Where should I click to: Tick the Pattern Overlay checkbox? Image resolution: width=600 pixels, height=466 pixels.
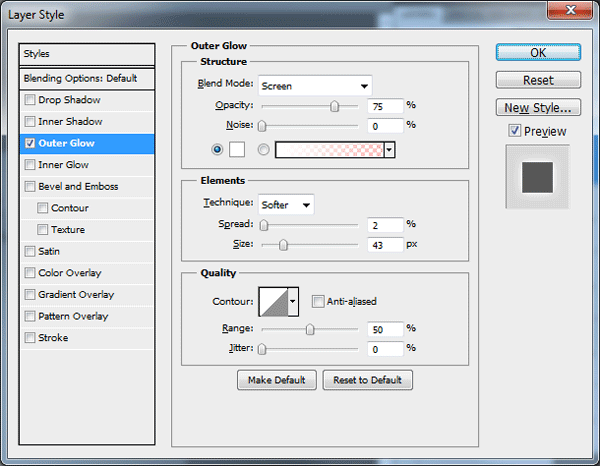point(29,316)
